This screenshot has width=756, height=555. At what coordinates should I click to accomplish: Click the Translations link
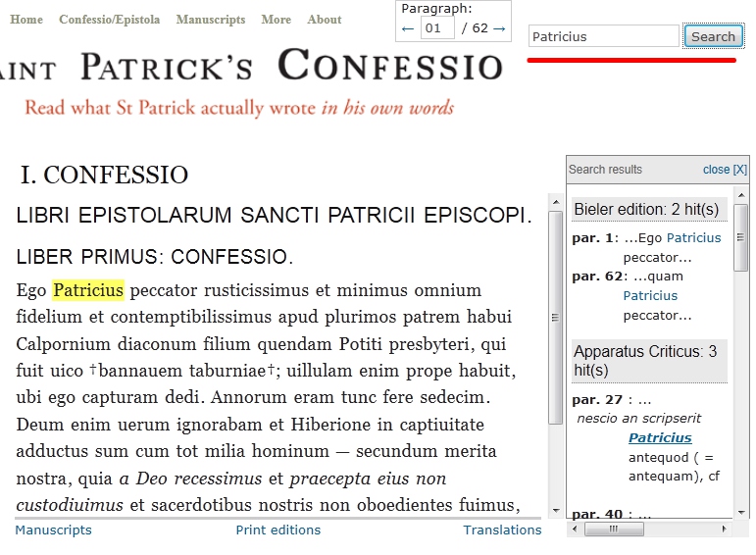(502, 530)
